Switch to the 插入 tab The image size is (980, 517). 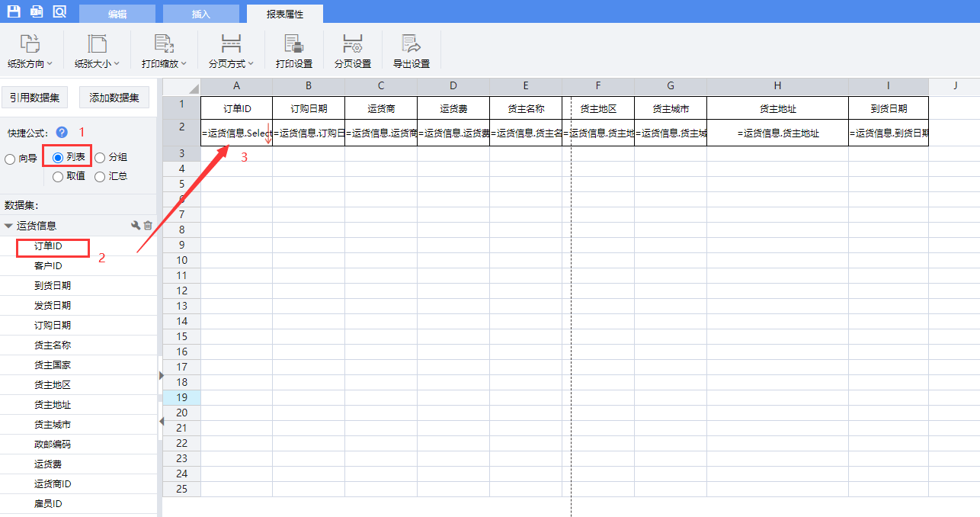201,14
